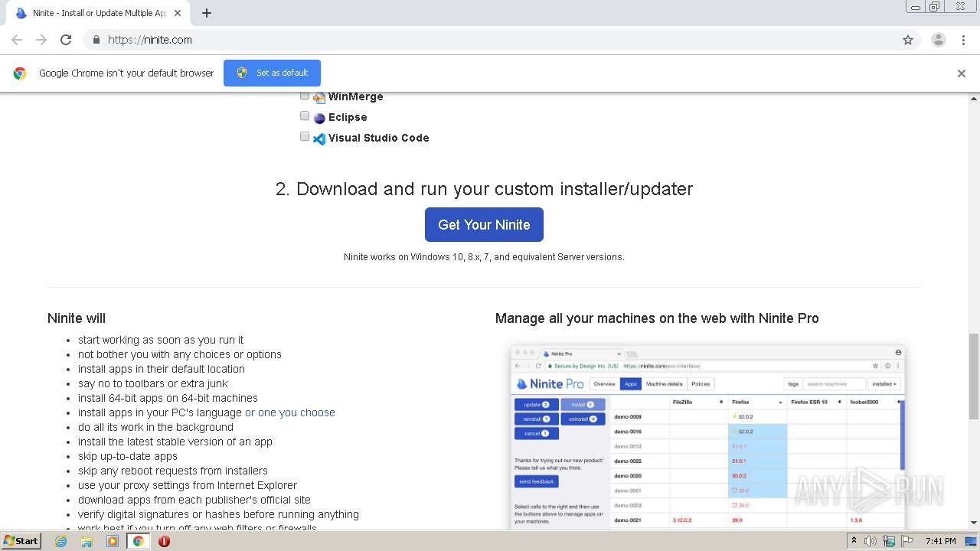This screenshot has width=980, height=551.
Task: Click "start working as soon as you run it"
Action: pos(161,340)
